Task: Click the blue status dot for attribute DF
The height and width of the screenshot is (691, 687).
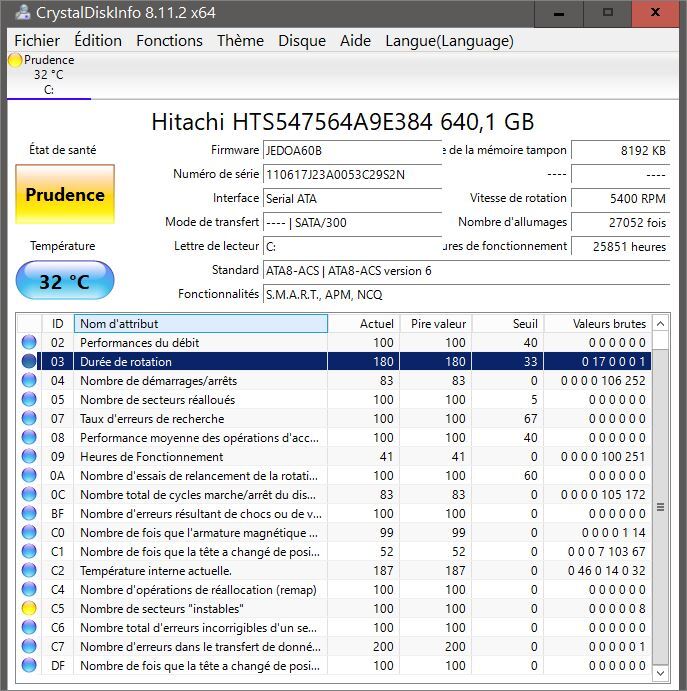Action: point(29,665)
